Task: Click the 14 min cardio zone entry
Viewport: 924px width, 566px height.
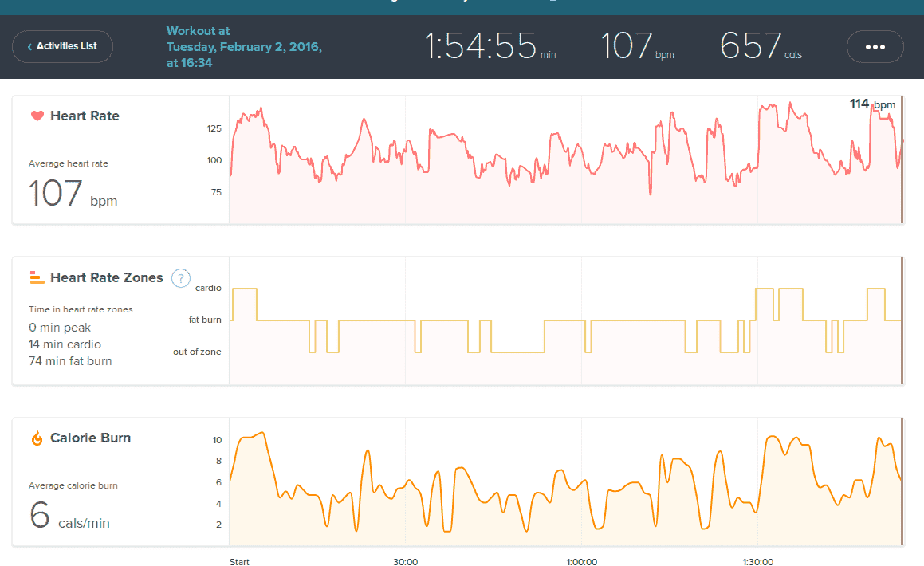Action: (x=65, y=344)
